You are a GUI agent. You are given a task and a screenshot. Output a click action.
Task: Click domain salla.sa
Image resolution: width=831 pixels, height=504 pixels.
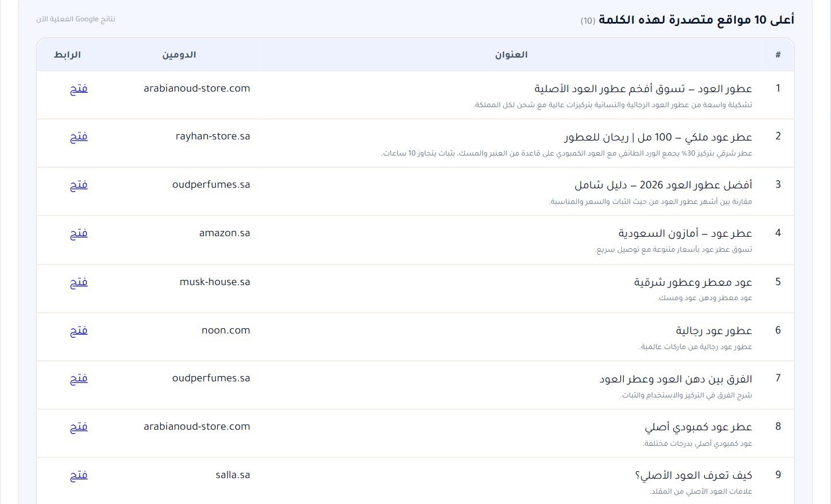(x=233, y=475)
